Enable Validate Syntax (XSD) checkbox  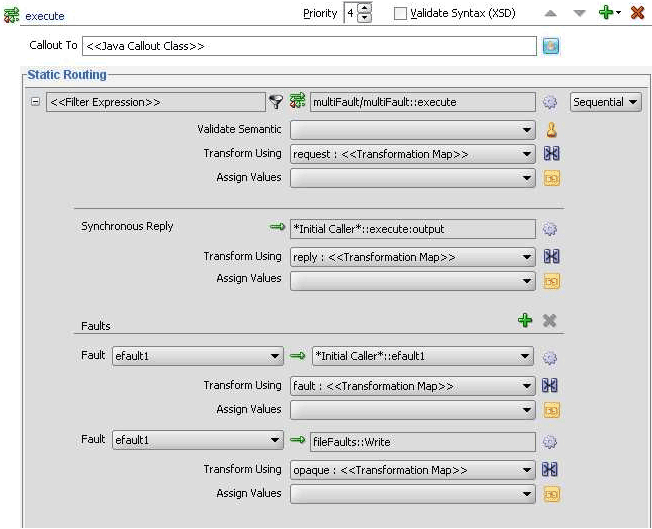tap(400, 13)
